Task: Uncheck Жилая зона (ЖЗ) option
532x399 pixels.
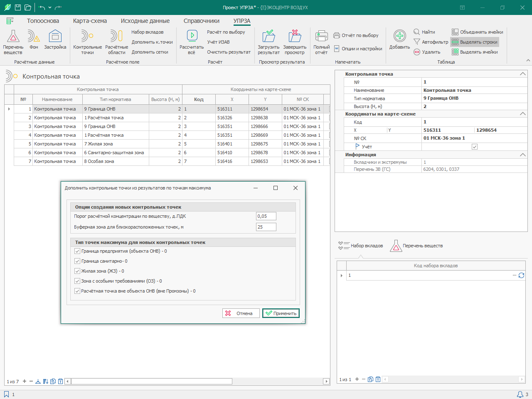Action: click(x=77, y=271)
